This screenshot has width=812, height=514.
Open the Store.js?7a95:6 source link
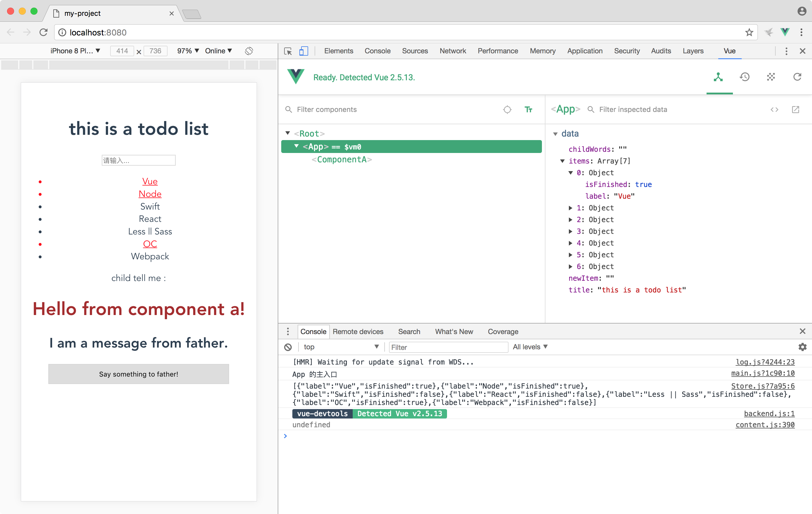coord(763,386)
